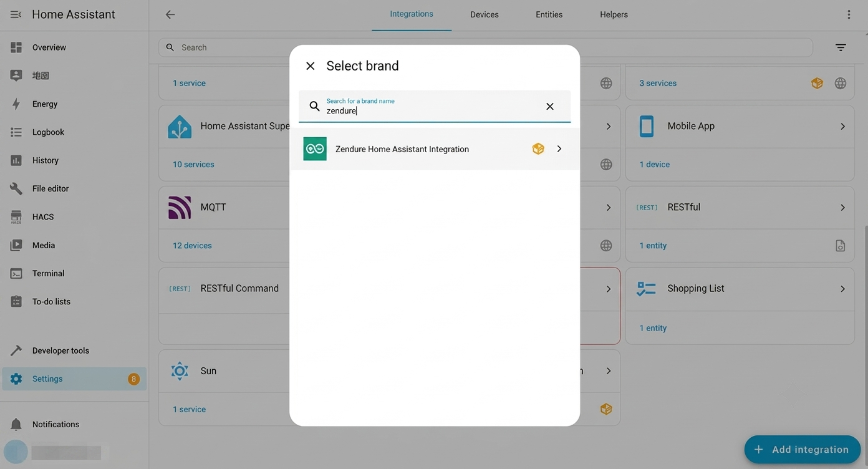Expand the Mobile App card chevron

click(842, 127)
